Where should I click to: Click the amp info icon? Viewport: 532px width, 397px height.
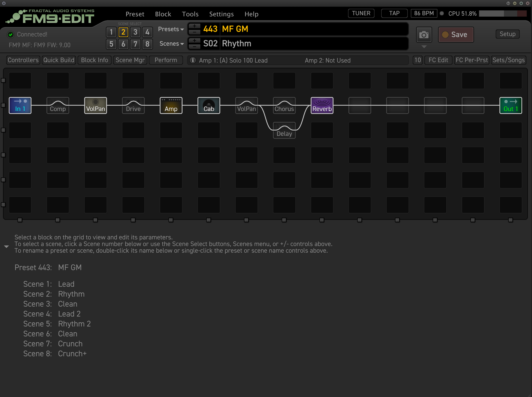tap(193, 60)
